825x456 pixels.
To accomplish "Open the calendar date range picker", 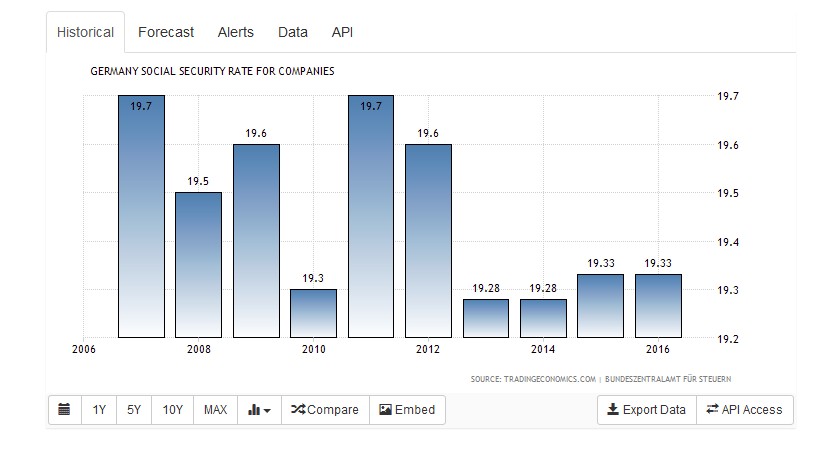I will point(65,410).
